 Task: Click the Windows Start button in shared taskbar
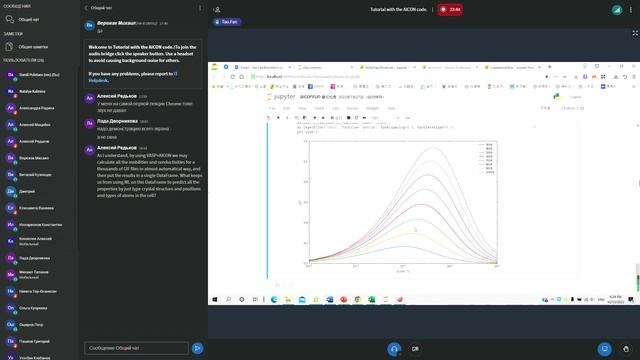(x=215, y=300)
